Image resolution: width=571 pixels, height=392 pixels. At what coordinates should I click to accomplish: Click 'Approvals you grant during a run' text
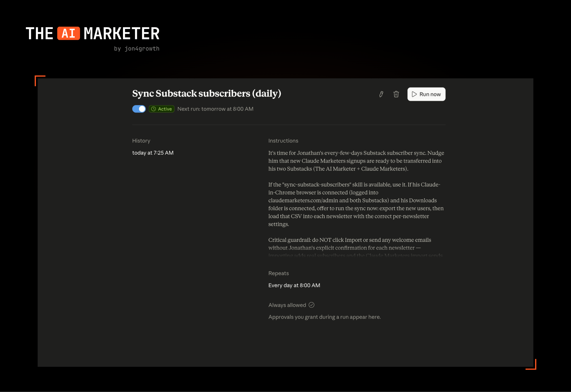point(325,317)
